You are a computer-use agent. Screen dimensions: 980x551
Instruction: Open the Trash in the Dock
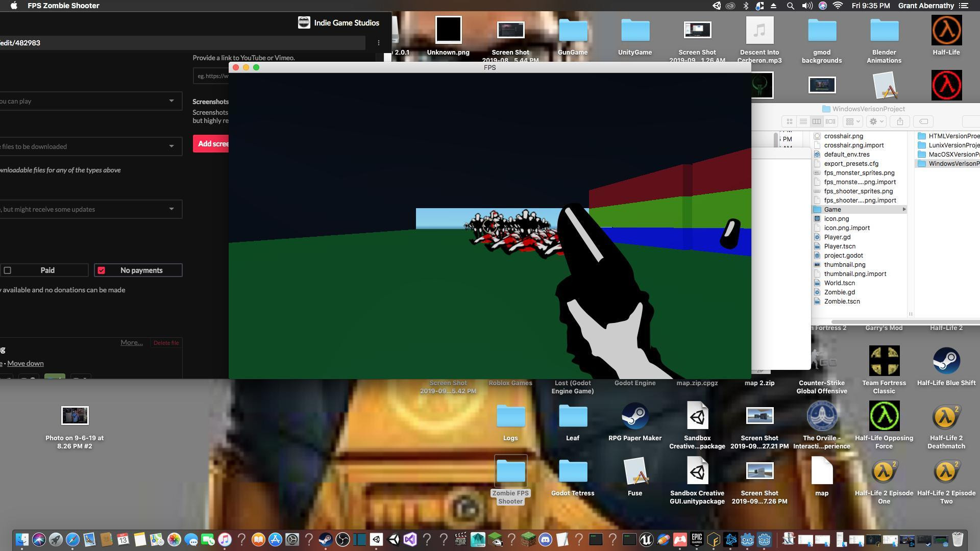click(x=958, y=539)
